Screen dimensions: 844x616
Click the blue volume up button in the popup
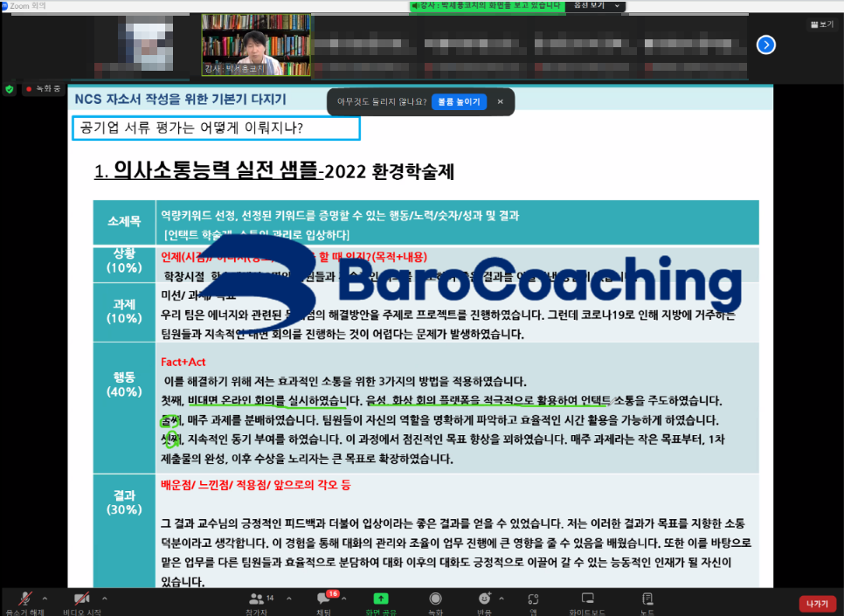coord(459,102)
